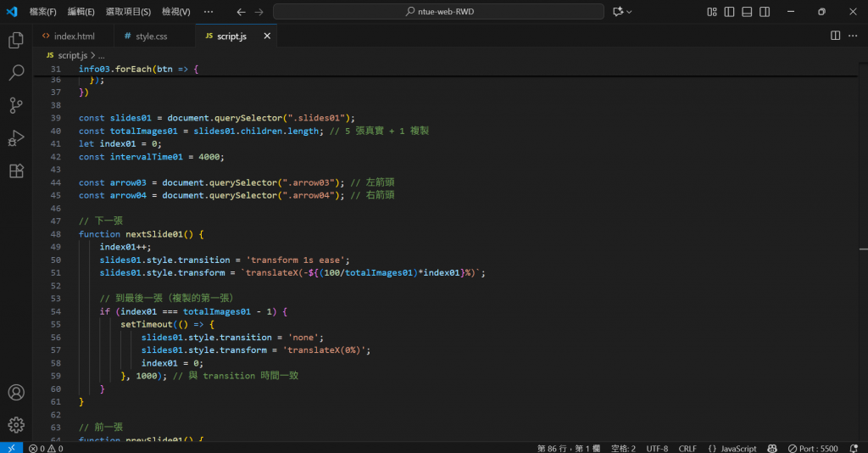Click the const totalImages01 line
This screenshot has width=868, height=453.
click(253, 131)
